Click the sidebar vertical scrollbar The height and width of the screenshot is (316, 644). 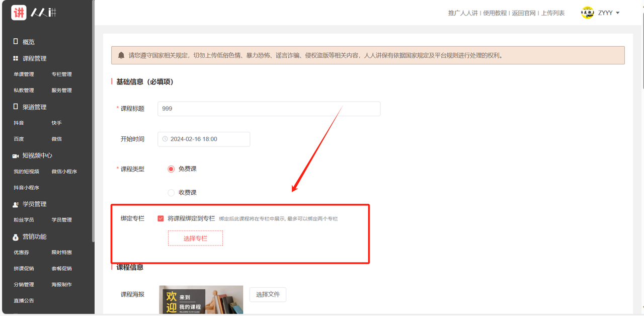pos(93,121)
